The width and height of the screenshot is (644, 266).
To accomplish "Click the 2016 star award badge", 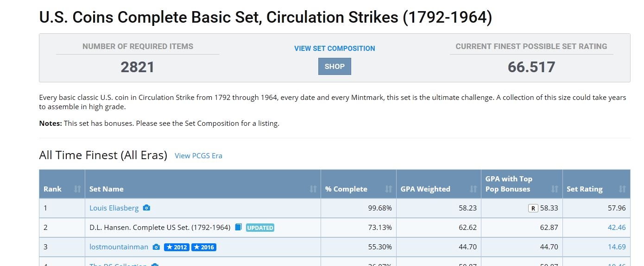I will tap(204, 247).
